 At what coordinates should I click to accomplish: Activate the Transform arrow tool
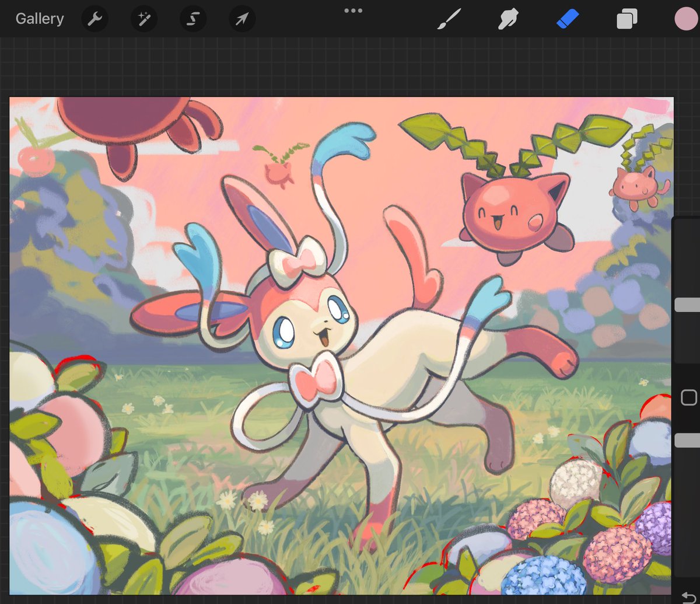pos(242,18)
